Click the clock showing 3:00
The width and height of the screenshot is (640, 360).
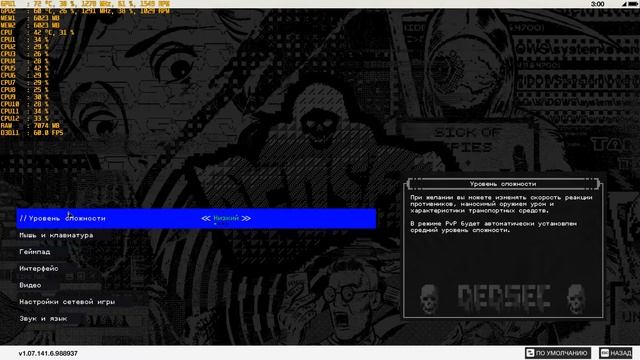pos(597,4)
